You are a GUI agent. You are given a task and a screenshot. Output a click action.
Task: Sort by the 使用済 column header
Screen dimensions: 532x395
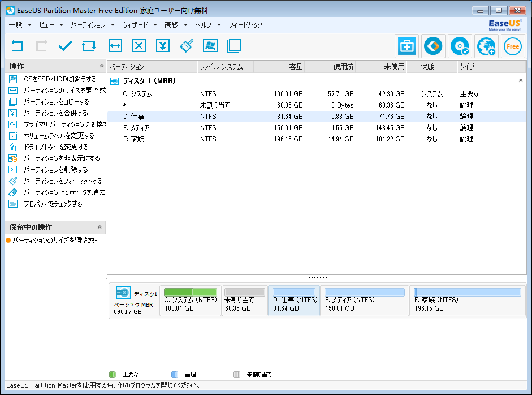click(x=330, y=67)
